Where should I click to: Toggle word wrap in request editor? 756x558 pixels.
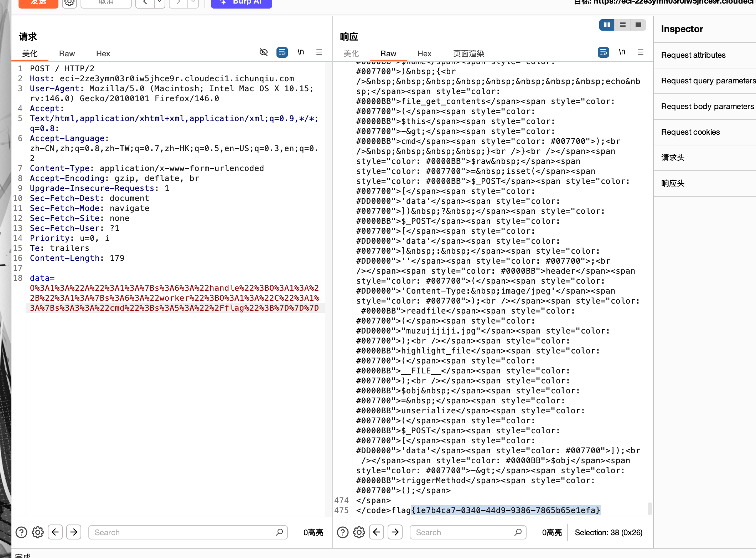[282, 52]
